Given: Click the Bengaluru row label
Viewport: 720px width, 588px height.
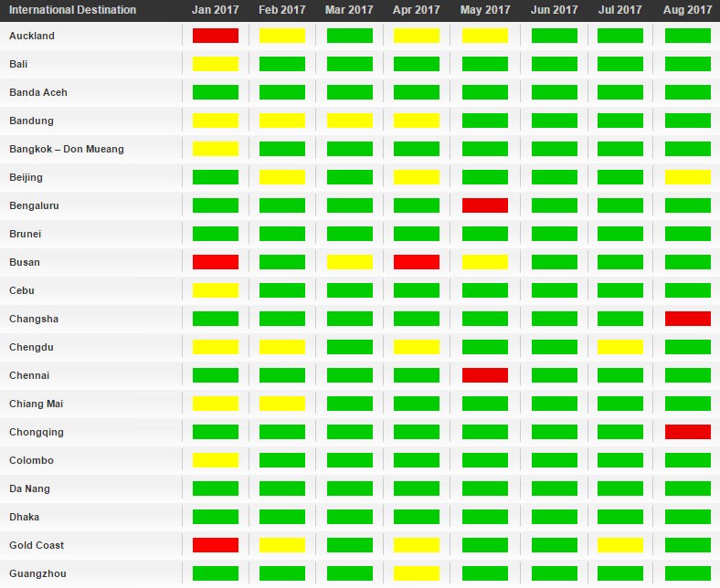Looking at the screenshot, I should tap(34, 205).
